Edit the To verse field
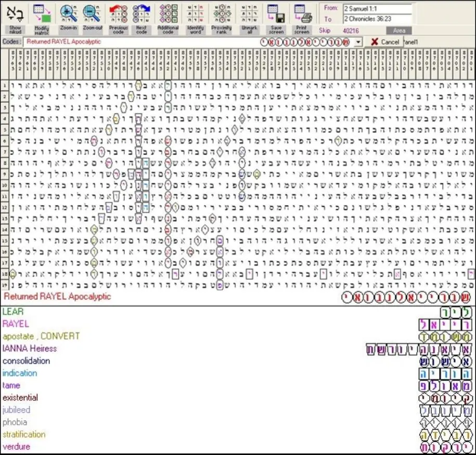This screenshot has width=476, height=455. [377, 19]
